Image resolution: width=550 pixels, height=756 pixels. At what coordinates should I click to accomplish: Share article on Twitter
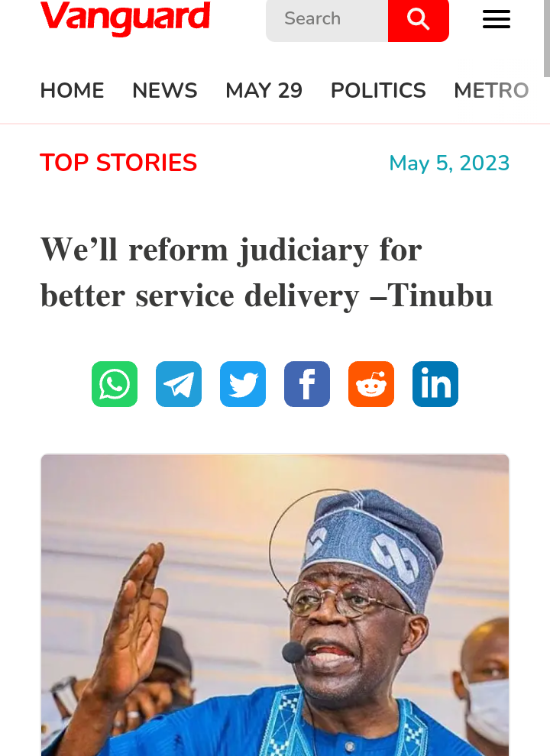click(243, 384)
